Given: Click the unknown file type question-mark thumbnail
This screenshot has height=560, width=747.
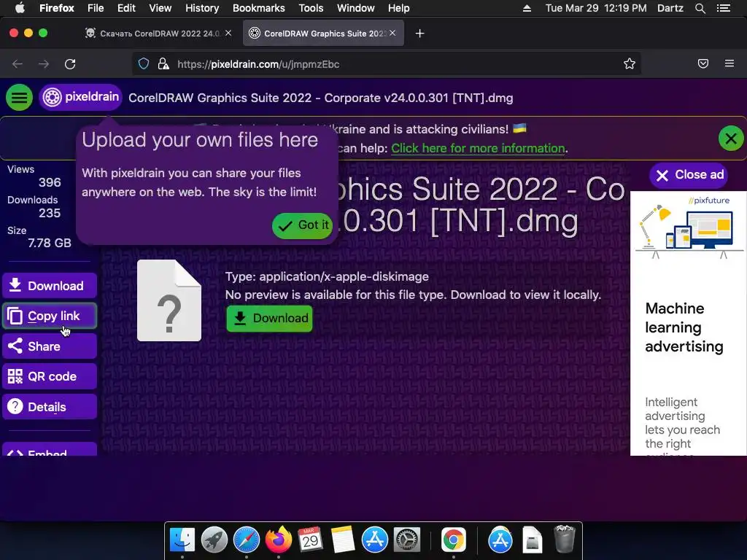Looking at the screenshot, I should pos(169,300).
